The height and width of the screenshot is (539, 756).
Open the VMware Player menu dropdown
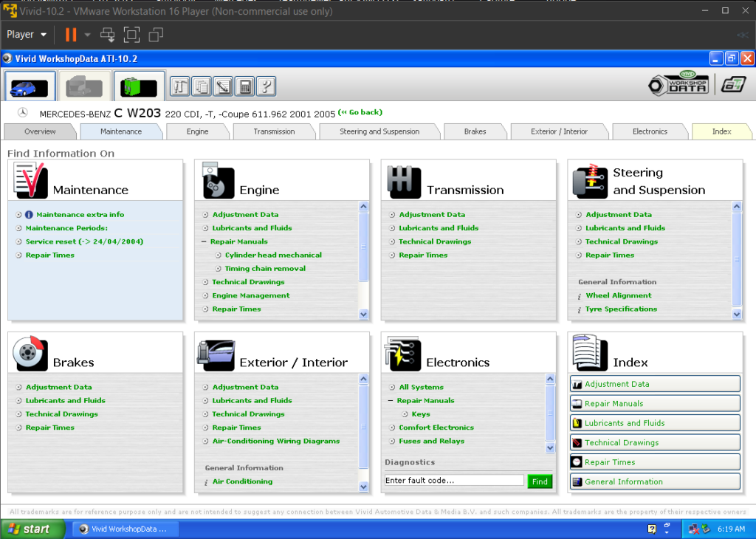[27, 35]
